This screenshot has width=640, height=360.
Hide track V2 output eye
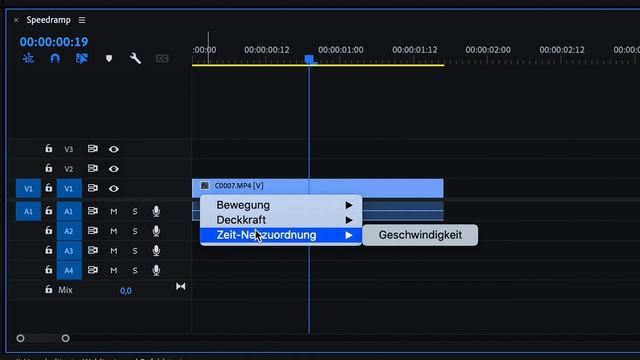[114, 169]
